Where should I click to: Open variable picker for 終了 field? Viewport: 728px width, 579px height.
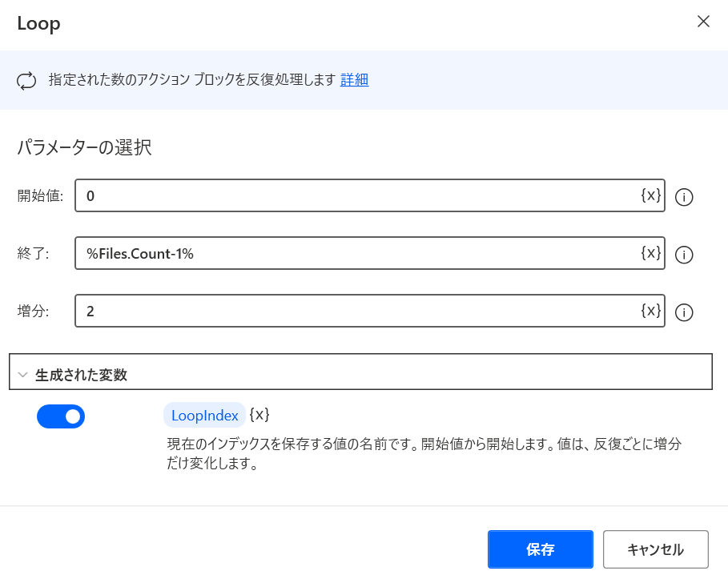(651, 253)
